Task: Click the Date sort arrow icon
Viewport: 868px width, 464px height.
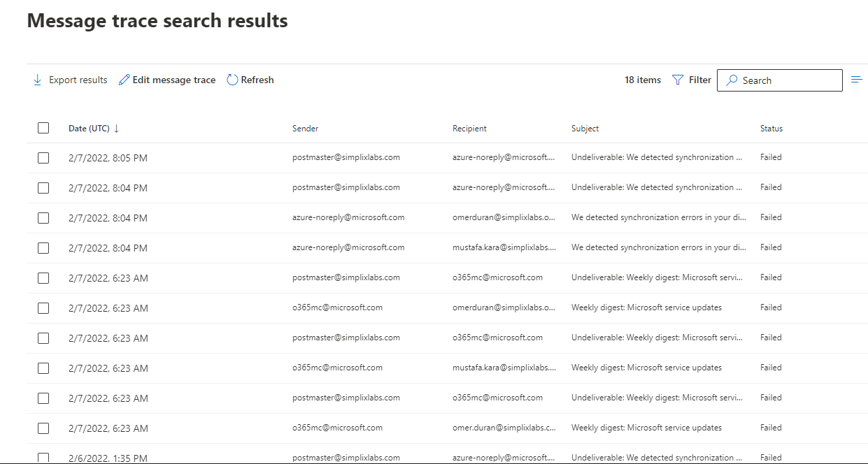Action: (x=117, y=129)
